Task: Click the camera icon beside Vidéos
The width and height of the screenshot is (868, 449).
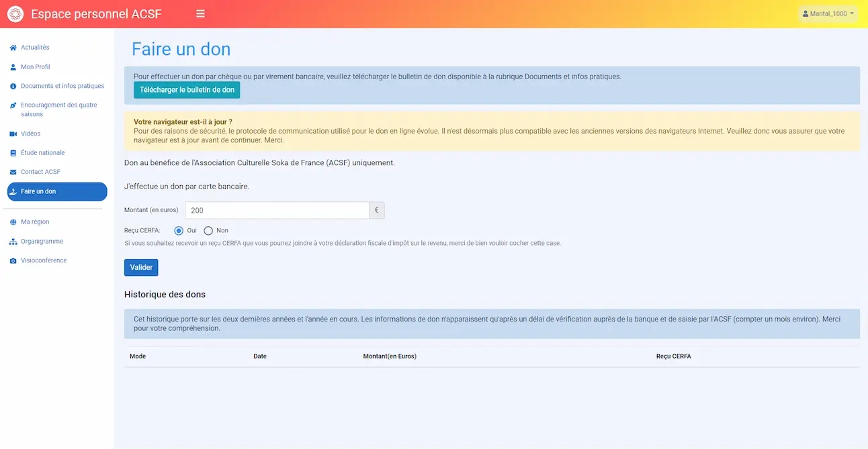Action: [x=13, y=134]
